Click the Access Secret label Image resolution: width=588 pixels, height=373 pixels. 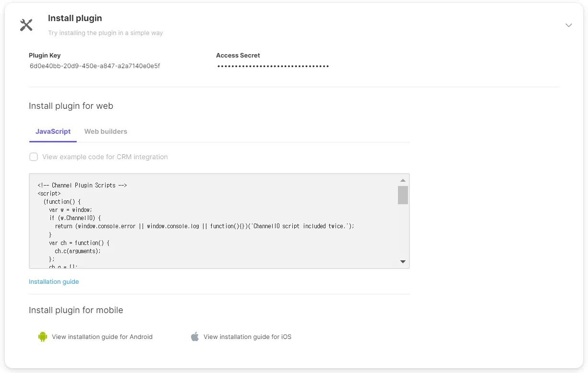pyautogui.click(x=238, y=55)
